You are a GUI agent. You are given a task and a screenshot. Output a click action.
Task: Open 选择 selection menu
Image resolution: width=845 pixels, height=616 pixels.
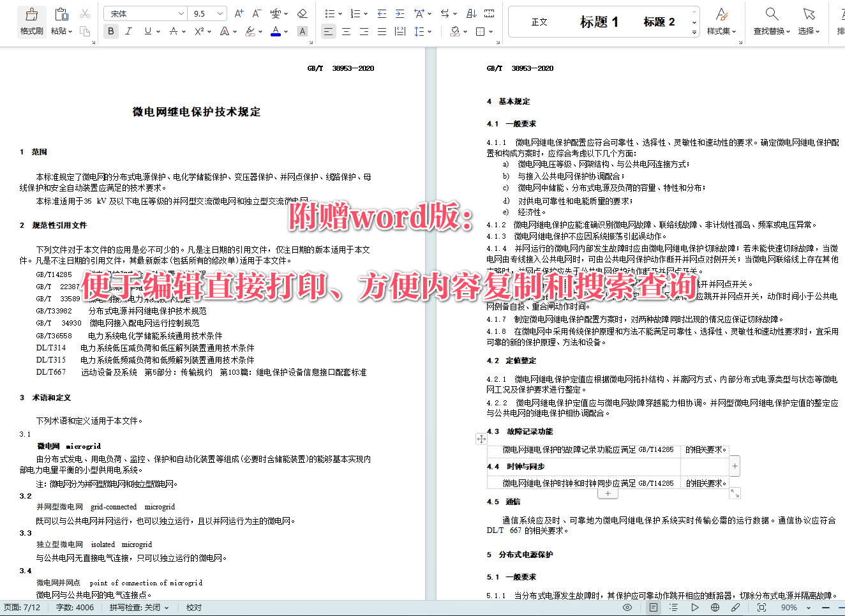809,21
